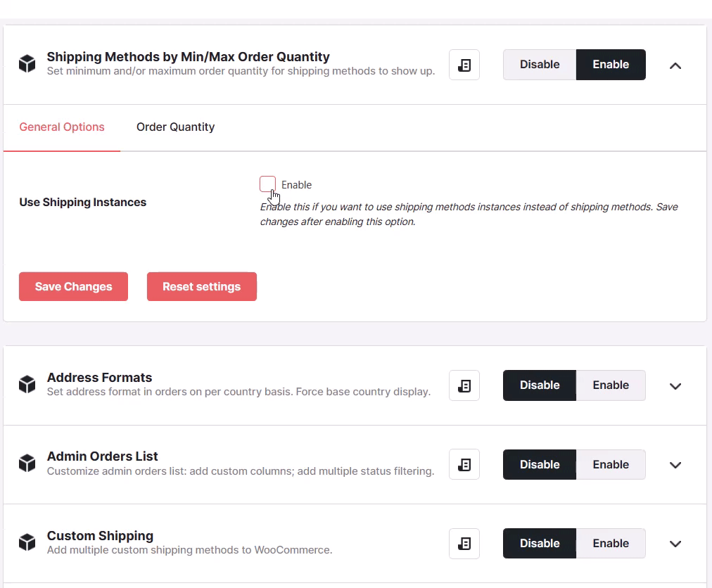
Task: Open documentation icon for Custom Shipping
Action: pyautogui.click(x=464, y=544)
